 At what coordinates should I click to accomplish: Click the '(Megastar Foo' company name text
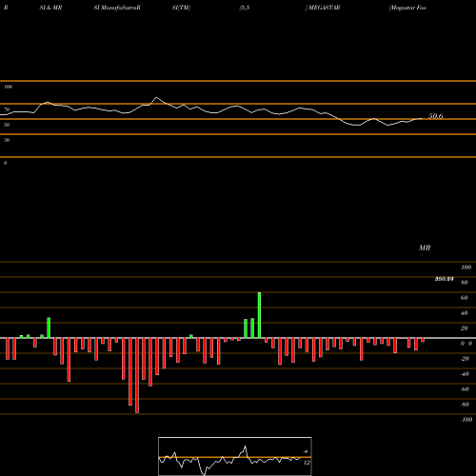click(407, 8)
